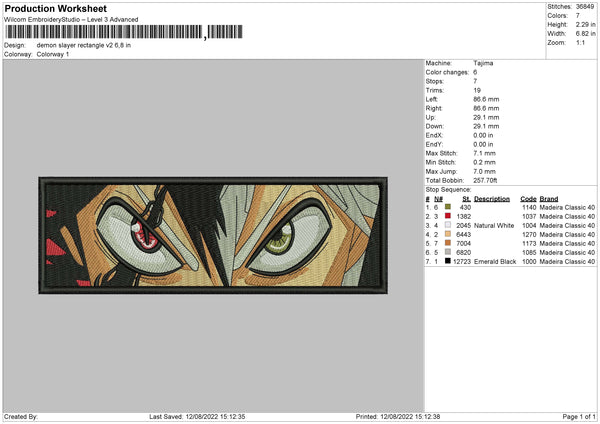Click the "Last Saved: 12/08/2022 15:12:35" footer text

197,417
